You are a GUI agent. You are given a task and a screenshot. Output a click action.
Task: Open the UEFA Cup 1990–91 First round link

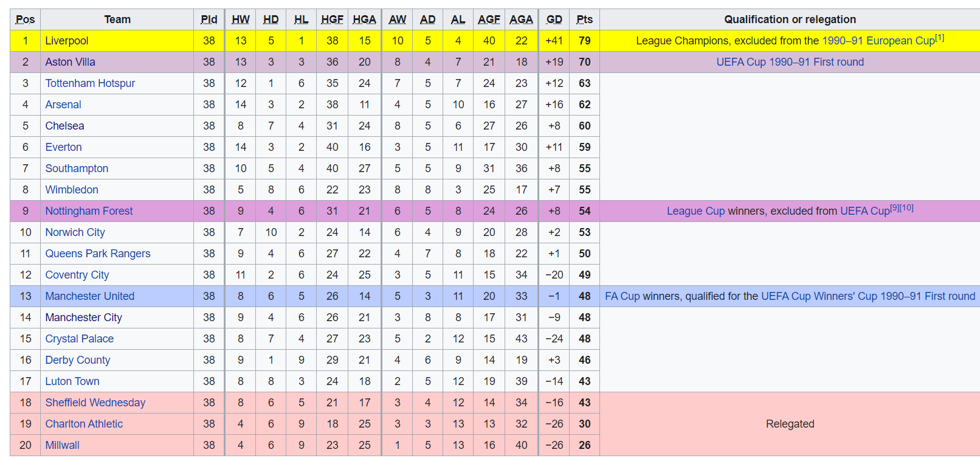click(x=790, y=62)
